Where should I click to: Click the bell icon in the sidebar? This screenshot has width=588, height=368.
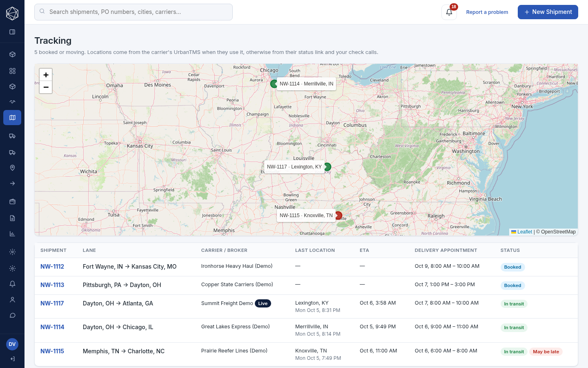tap(12, 284)
